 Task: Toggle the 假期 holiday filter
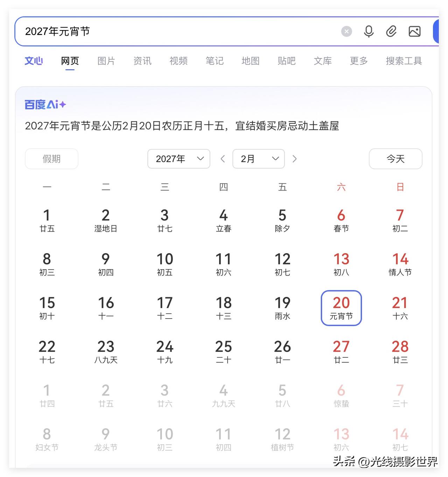(x=51, y=159)
